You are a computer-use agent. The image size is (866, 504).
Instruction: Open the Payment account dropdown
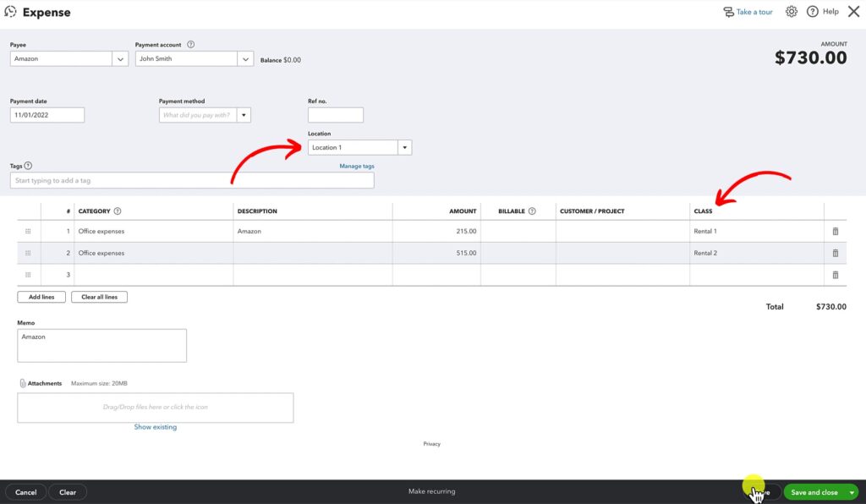(x=245, y=58)
